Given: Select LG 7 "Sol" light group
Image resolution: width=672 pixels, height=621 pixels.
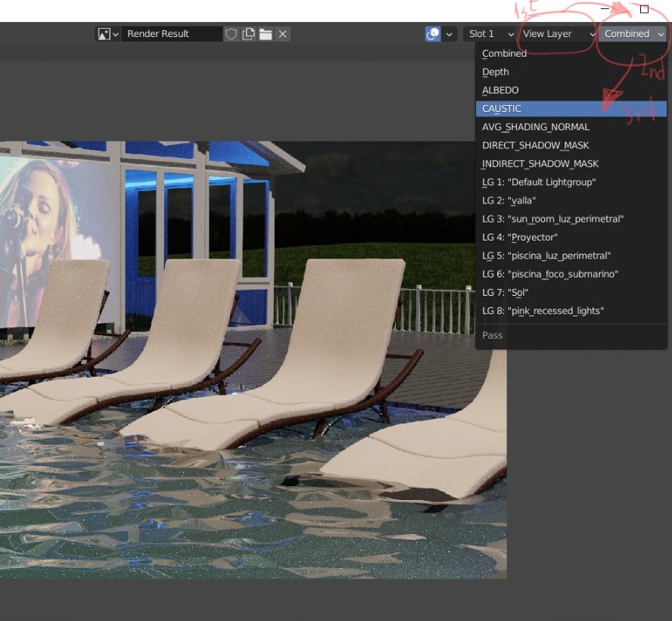Looking at the screenshot, I should [505, 293].
